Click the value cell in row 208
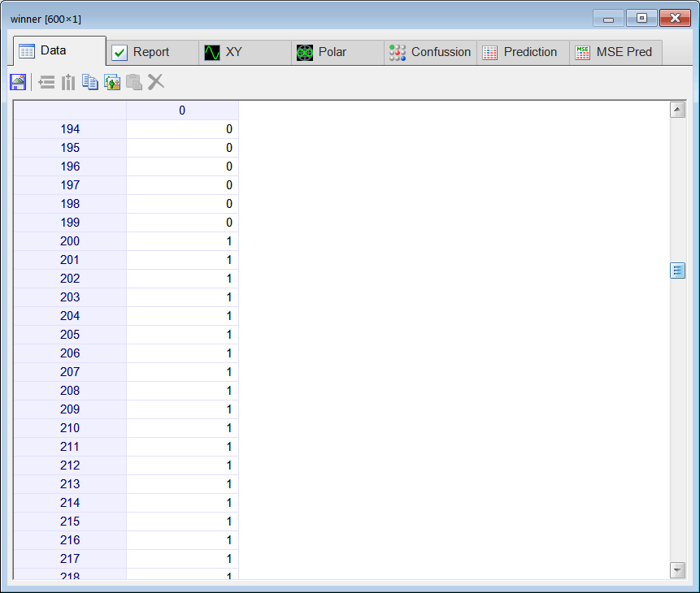The width and height of the screenshot is (700, 593). point(182,391)
